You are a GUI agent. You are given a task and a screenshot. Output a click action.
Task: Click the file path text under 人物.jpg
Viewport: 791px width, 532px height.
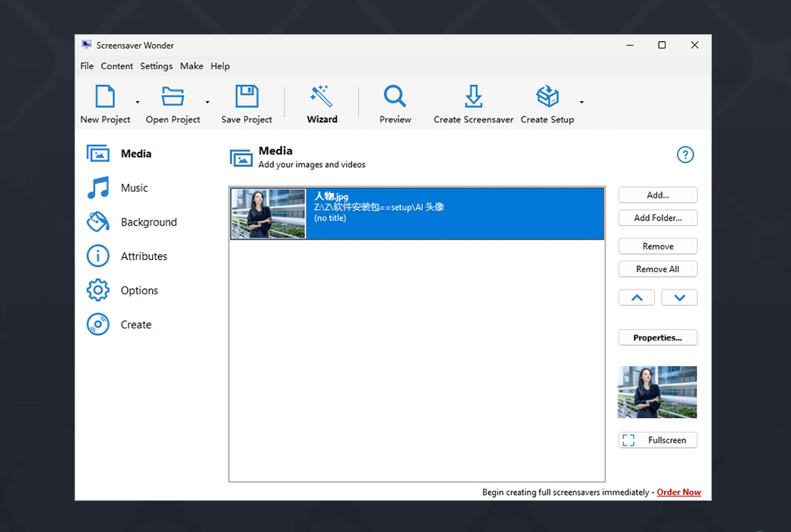379,207
